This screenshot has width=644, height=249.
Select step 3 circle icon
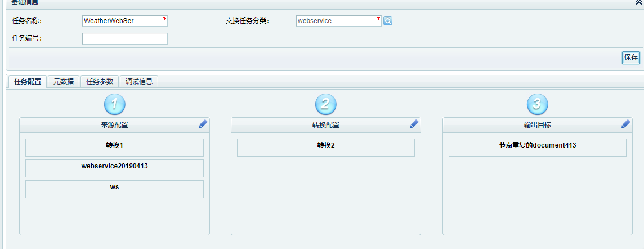pyautogui.click(x=537, y=104)
